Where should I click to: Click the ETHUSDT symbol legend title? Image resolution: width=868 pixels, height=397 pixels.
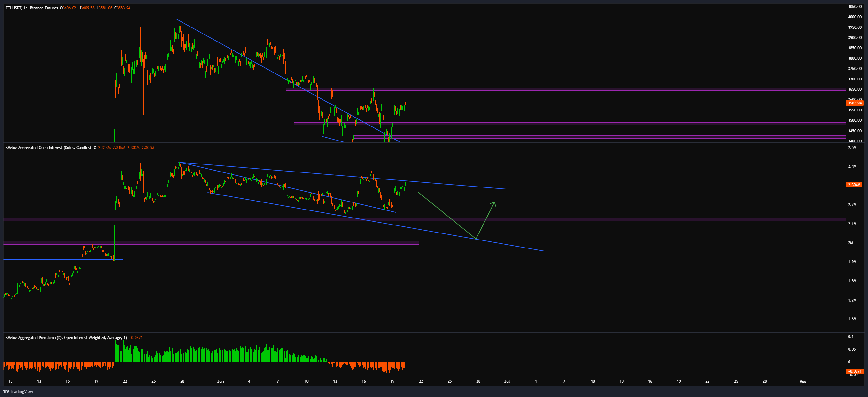pos(13,8)
